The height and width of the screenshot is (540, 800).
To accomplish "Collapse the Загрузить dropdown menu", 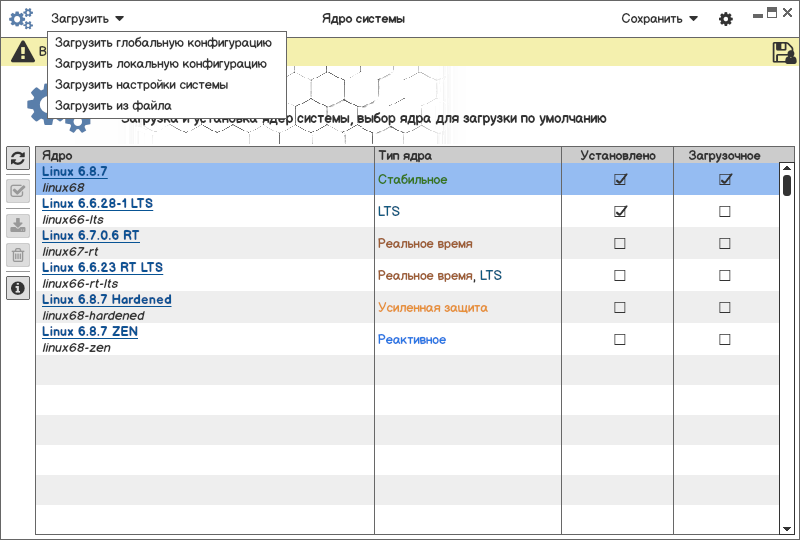I will 88,19.
